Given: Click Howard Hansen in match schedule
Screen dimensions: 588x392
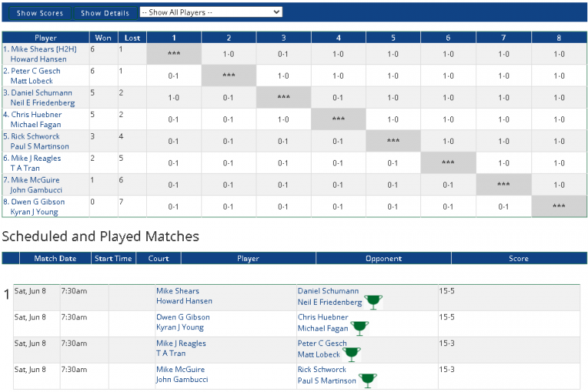Looking at the screenshot, I should pyautogui.click(x=184, y=301).
